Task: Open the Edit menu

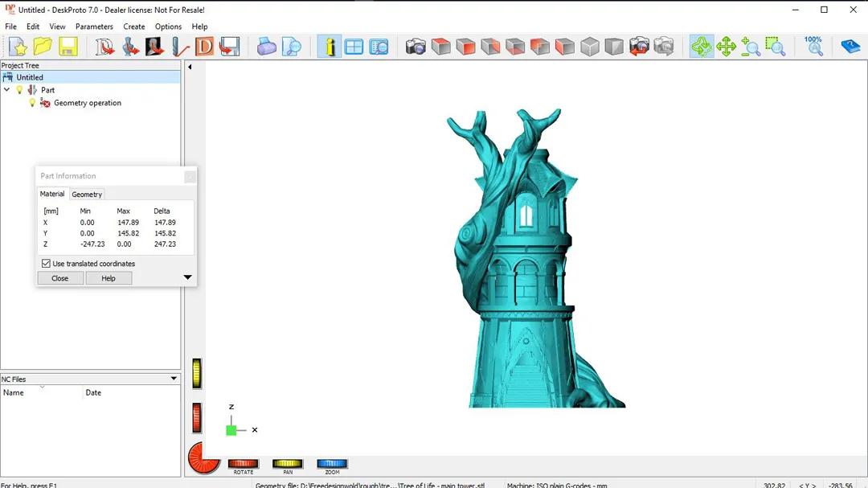Action: pyautogui.click(x=33, y=27)
